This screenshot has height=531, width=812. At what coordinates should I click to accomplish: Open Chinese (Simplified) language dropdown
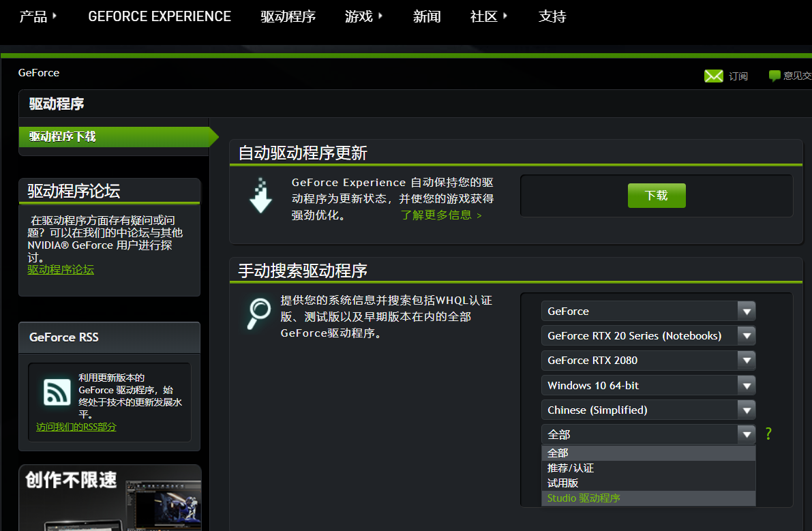(648, 410)
